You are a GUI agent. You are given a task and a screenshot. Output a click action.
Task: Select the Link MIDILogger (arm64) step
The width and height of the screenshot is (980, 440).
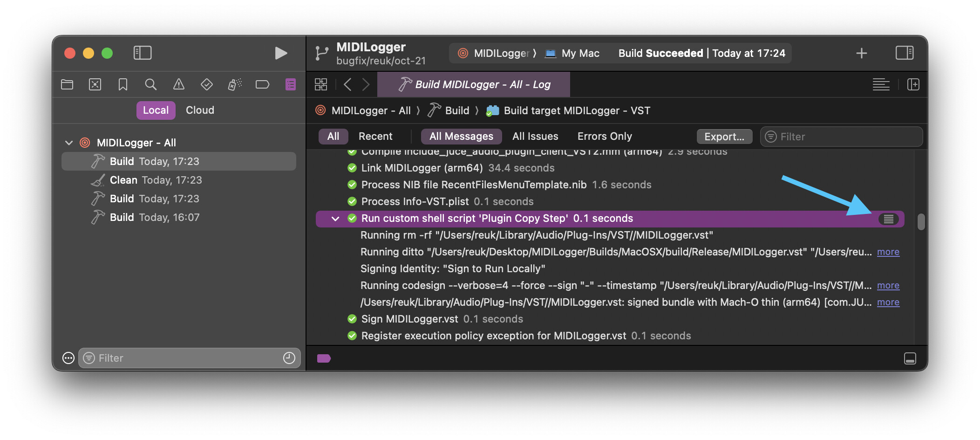coord(610,168)
